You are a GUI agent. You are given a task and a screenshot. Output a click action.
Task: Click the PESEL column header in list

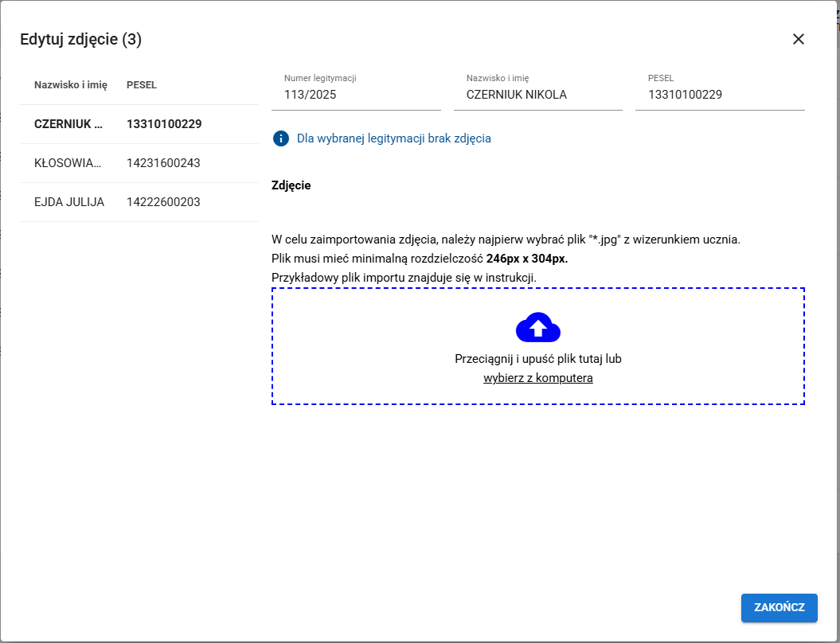pos(141,85)
